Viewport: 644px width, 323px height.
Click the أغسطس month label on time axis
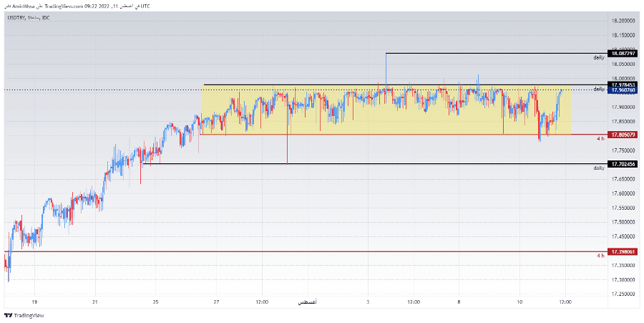(x=307, y=302)
